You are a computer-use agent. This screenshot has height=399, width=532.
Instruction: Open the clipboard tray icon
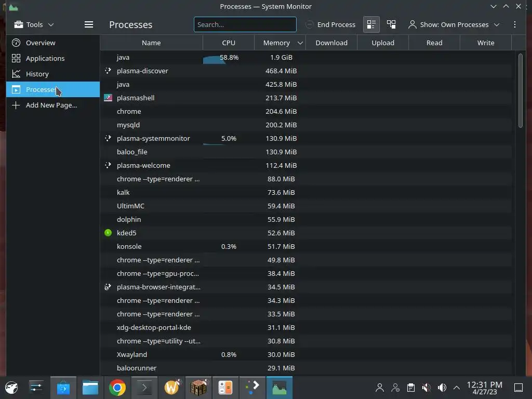pos(411,388)
